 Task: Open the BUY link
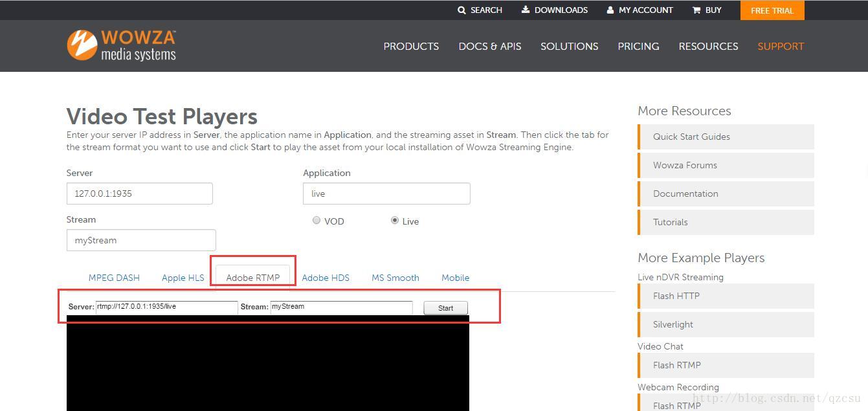713,10
